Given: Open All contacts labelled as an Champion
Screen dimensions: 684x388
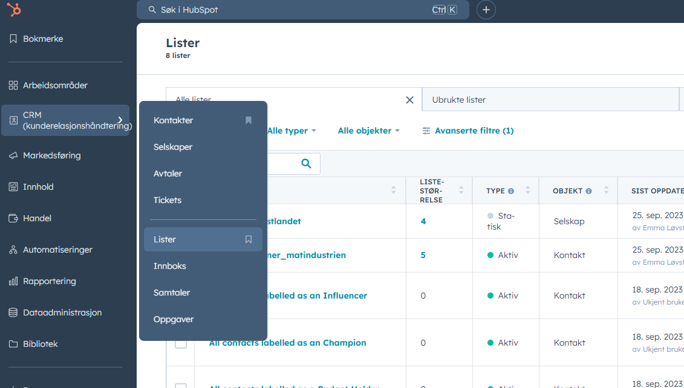Looking at the screenshot, I should tap(287, 343).
